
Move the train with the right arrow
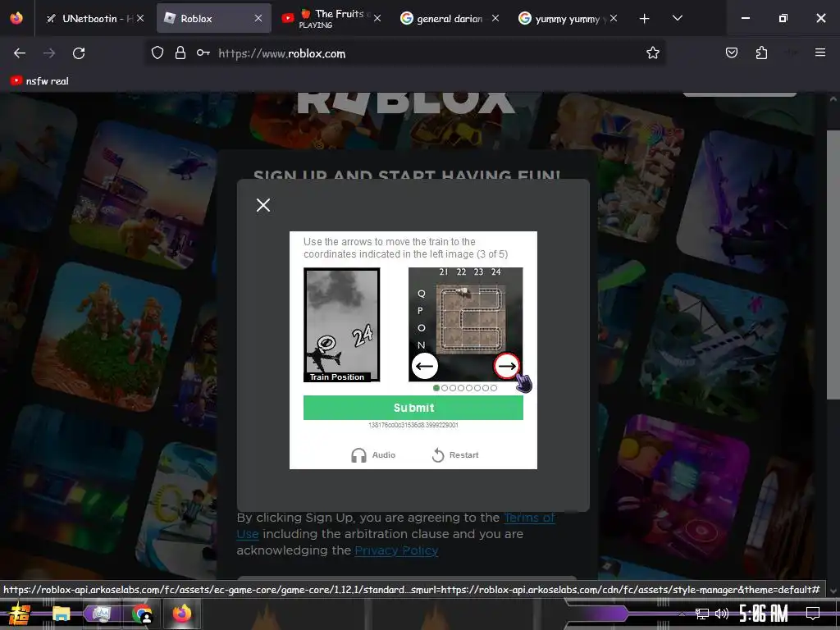pos(507,367)
